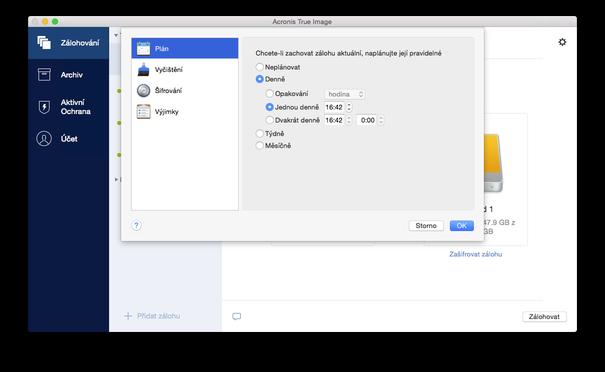Collapse the top backup list disclosure triangle
Viewport: 605px width, 372px height.
116,36
